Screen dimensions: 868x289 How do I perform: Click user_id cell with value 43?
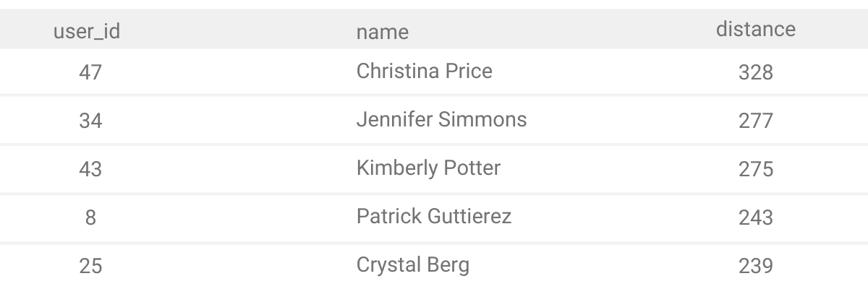click(90, 169)
